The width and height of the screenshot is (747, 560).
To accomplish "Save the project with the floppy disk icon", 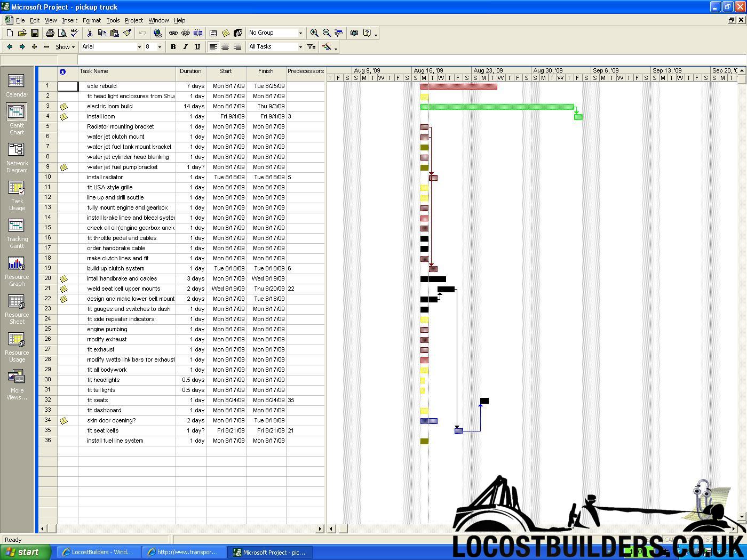I will [x=34, y=33].
